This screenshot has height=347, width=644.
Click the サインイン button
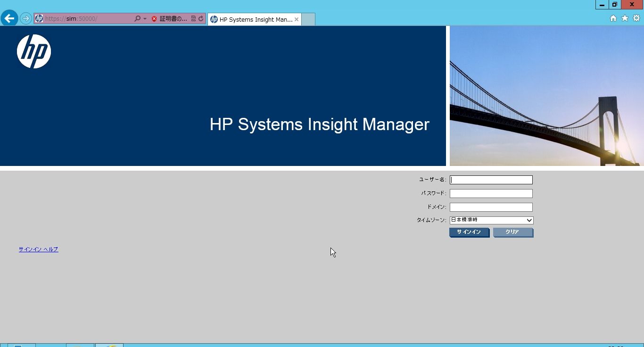(x=469, y=232)
